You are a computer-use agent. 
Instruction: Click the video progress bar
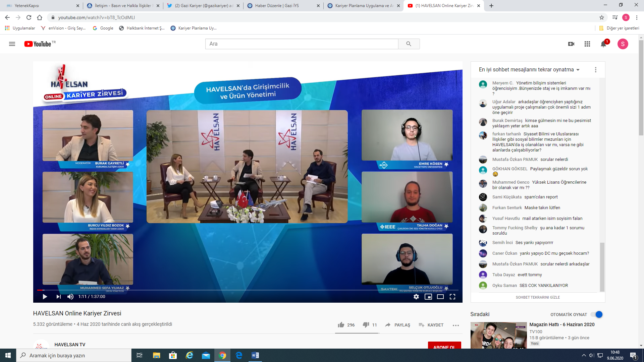tap(248, 290)
